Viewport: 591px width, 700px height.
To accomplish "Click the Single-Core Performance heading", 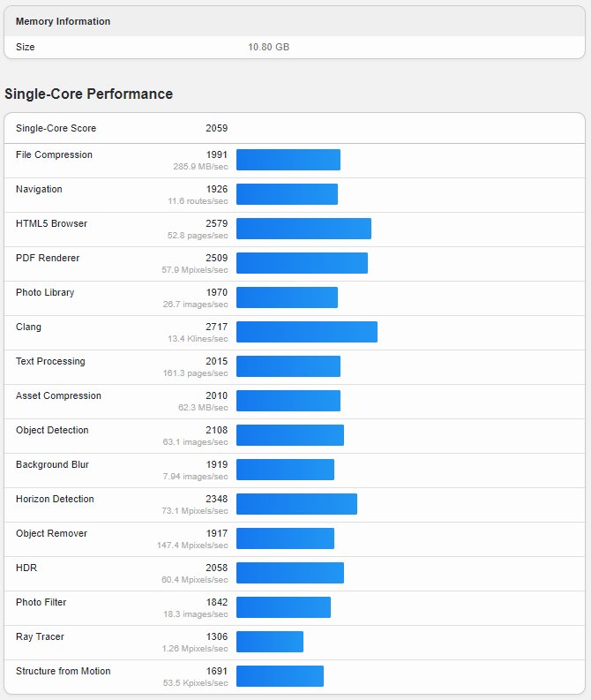I will click(88, 94).
